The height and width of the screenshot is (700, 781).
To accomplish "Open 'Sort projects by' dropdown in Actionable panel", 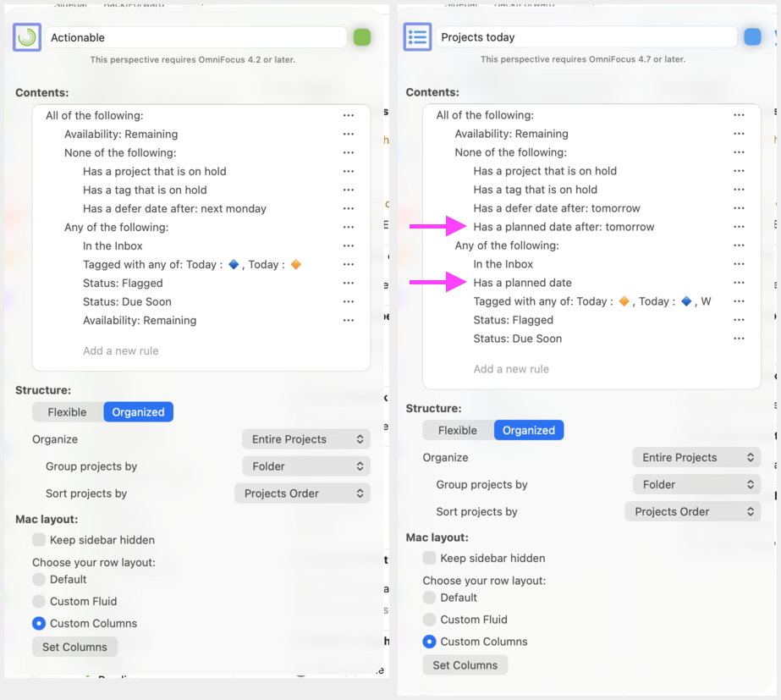I will 302,493.
